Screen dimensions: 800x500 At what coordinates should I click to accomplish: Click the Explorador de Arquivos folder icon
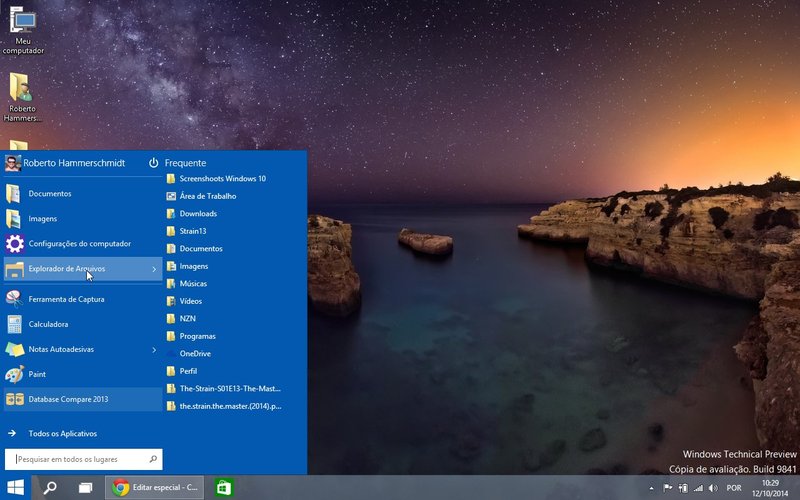click(x=15, y=269)
